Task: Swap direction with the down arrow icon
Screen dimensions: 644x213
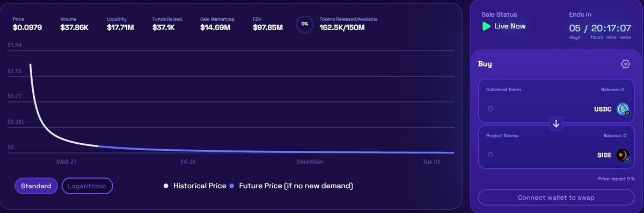Action: 556,124
